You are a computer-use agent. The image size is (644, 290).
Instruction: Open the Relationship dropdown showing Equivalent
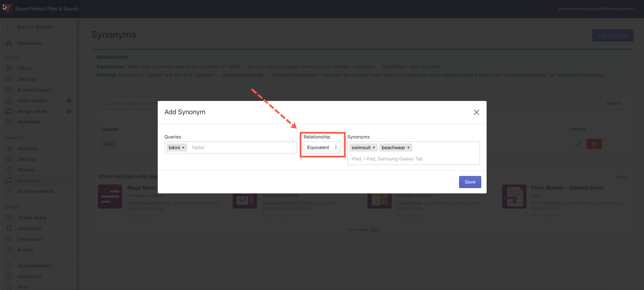[x=322, y=147]
